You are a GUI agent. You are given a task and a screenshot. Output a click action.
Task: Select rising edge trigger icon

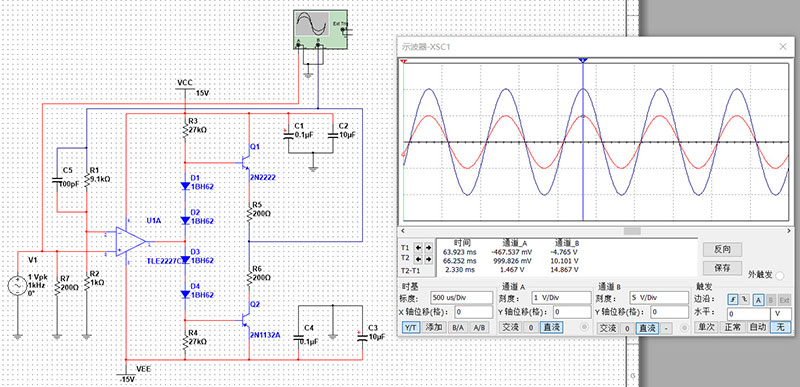[732, 299]
